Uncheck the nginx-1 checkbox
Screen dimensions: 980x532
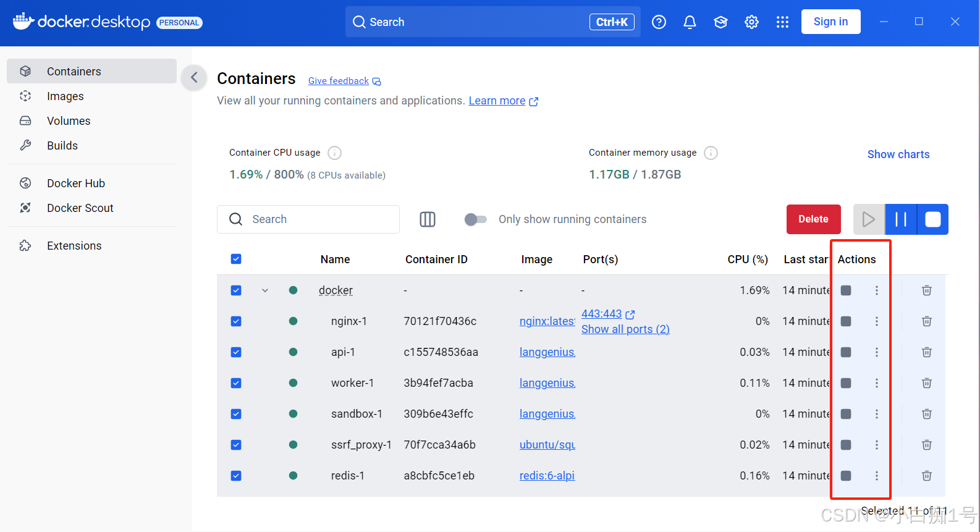pos(236,321)
